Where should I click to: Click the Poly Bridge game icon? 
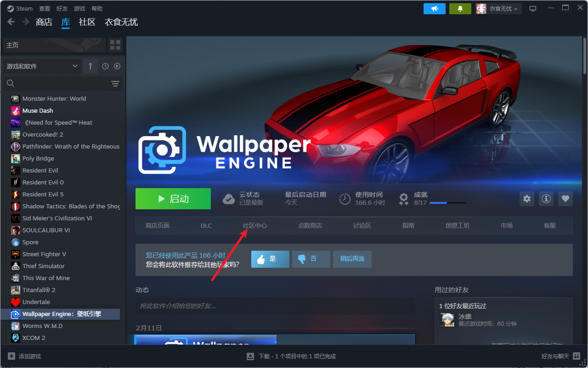pos(16,158)
